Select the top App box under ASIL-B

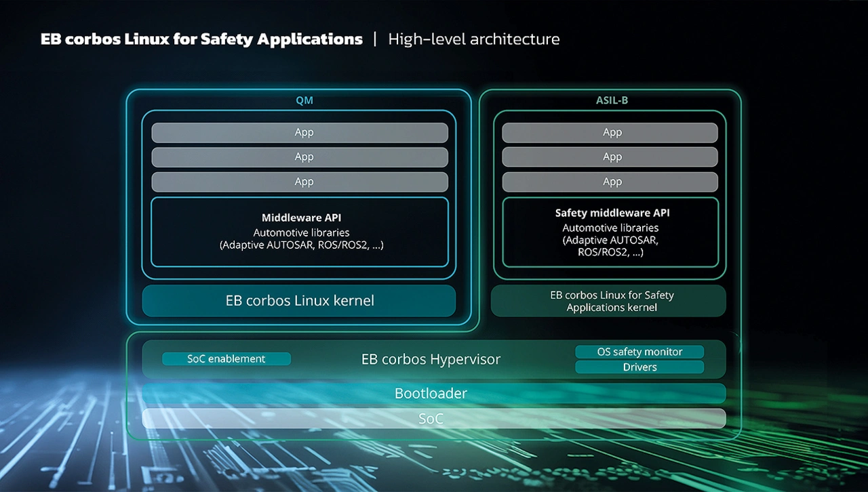tap(610, 132)
